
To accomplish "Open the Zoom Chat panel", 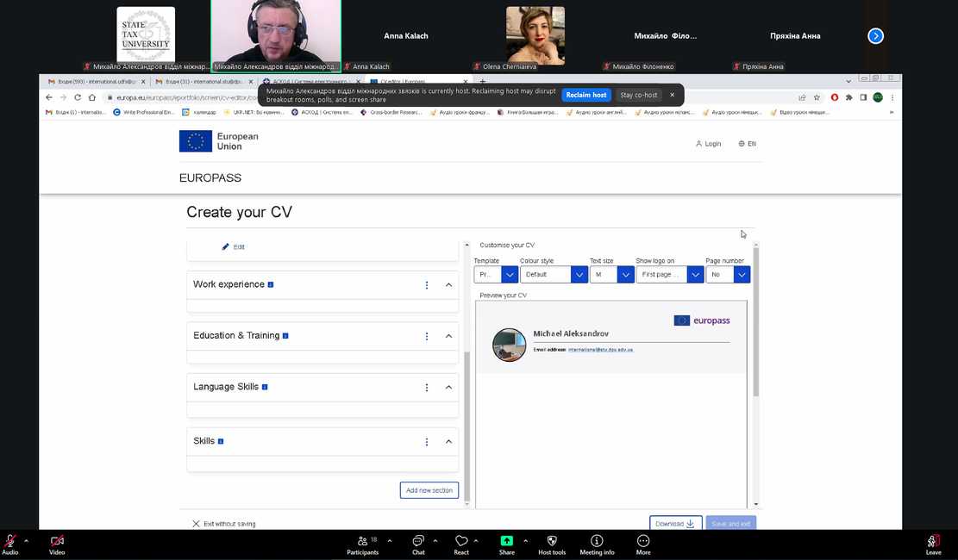I will point(418,542).
